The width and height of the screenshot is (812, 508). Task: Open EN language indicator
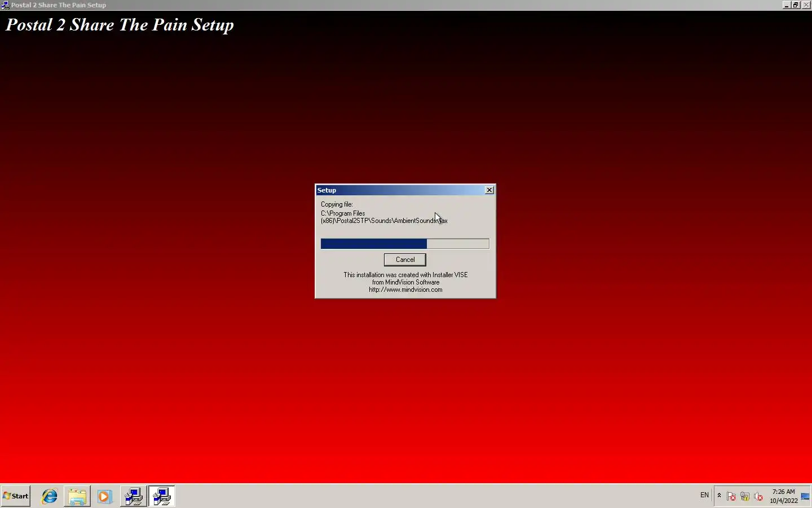704,495
